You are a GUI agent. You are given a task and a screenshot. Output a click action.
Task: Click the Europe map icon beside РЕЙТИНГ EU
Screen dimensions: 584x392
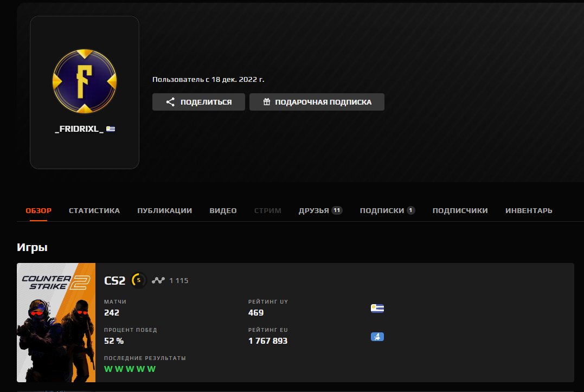pos(377,336)
